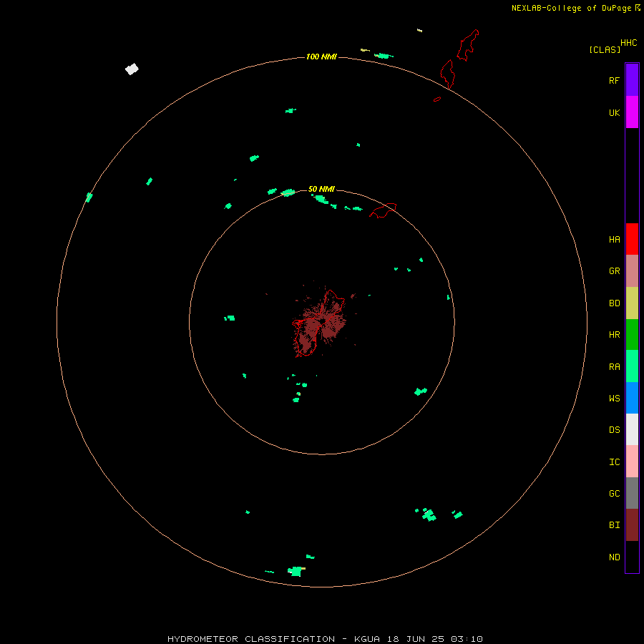
Task: Click the HR dark green legend swatch
Action: point(632,335)
